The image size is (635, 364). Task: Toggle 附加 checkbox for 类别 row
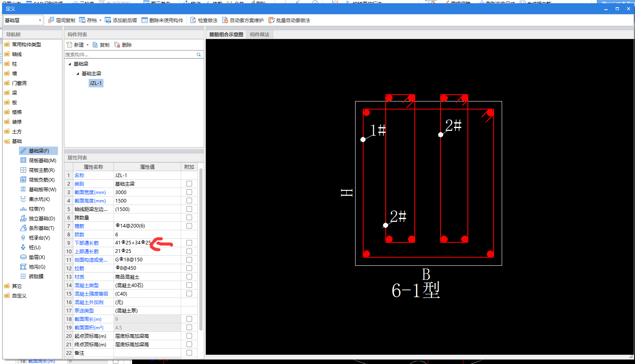pyautogui.click(x=189, y=184)
